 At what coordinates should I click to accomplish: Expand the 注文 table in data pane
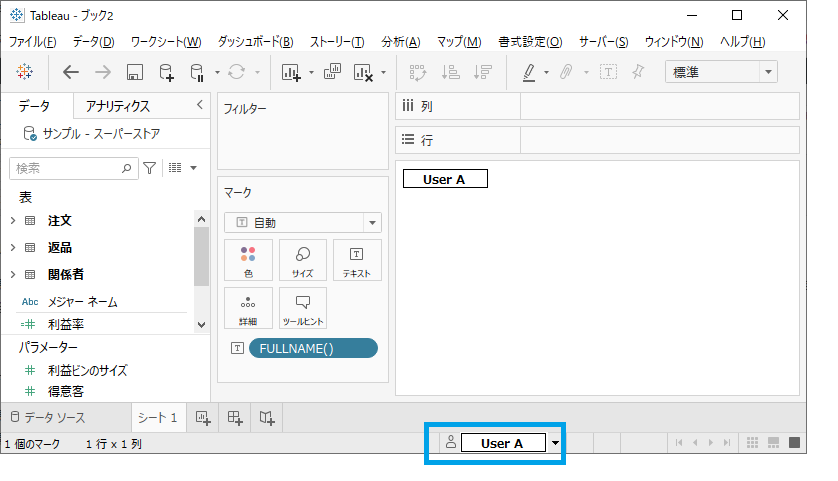coord(13,220)
